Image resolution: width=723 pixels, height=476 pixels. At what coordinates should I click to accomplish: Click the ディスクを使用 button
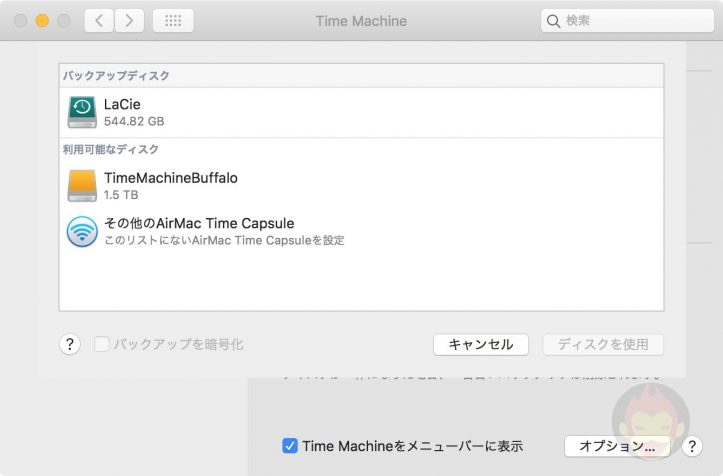603,345
